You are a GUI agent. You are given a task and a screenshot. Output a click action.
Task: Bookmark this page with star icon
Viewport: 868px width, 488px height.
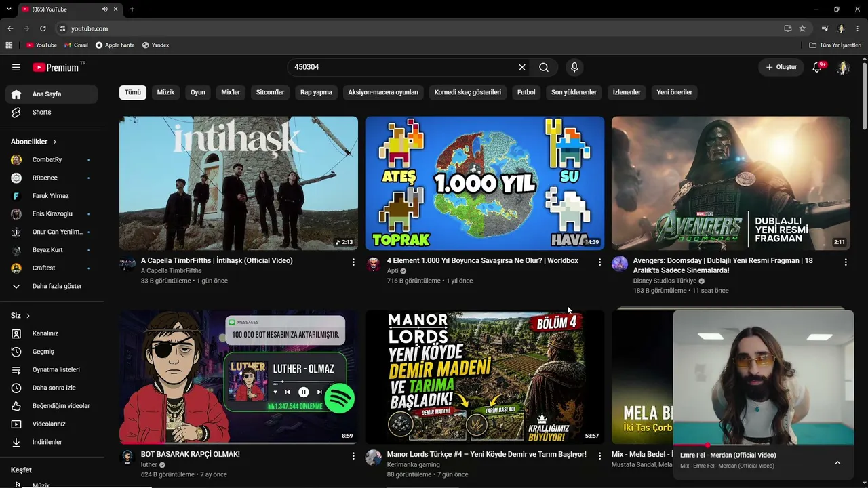pyautogui.click(x=802, y=28)
